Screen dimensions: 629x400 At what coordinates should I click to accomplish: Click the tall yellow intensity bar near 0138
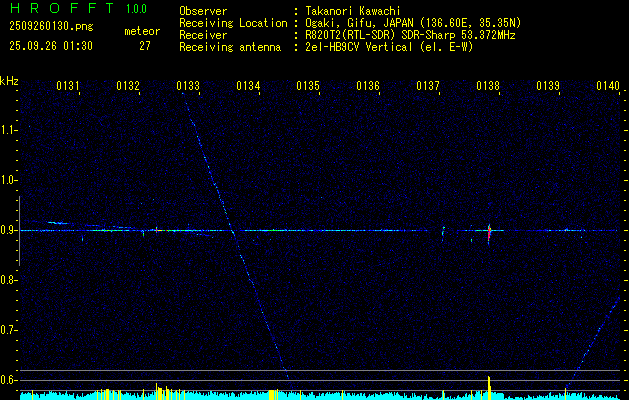489,388
